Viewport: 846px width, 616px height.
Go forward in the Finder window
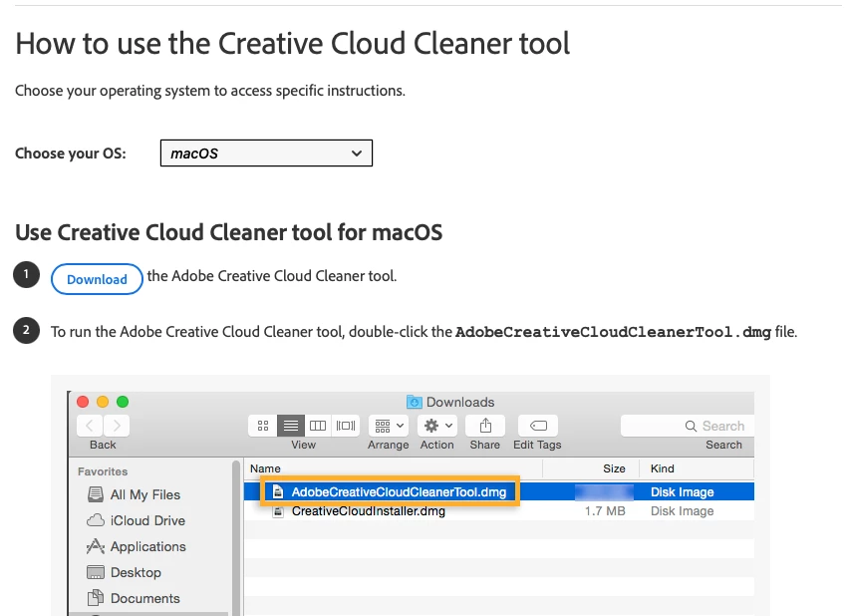[116, 426]
